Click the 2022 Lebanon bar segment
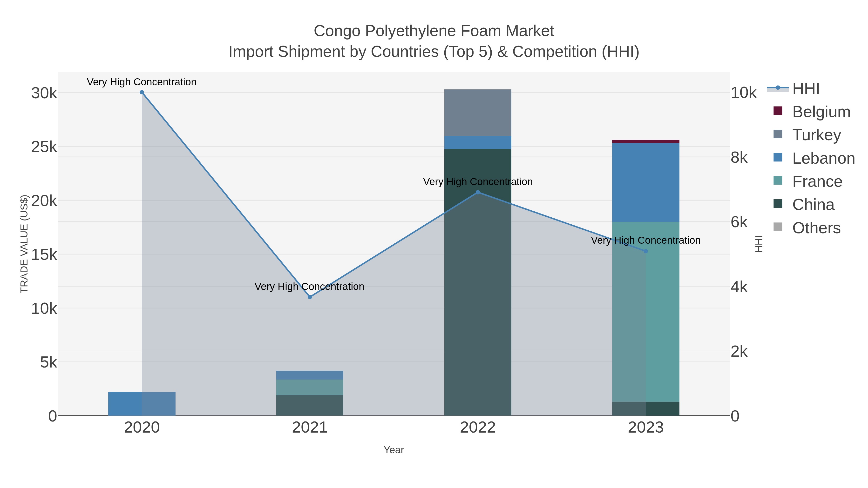This screenshot has height=488, width=868. point(478,142)
